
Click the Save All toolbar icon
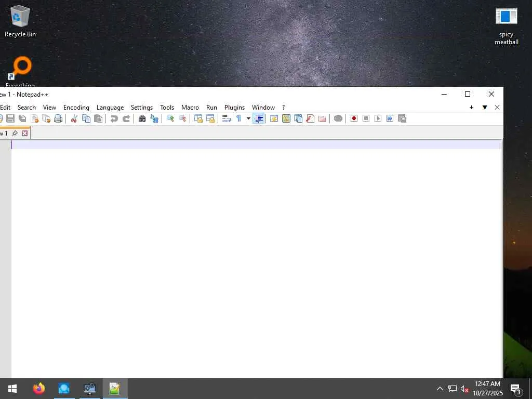(x=22, y=118)
